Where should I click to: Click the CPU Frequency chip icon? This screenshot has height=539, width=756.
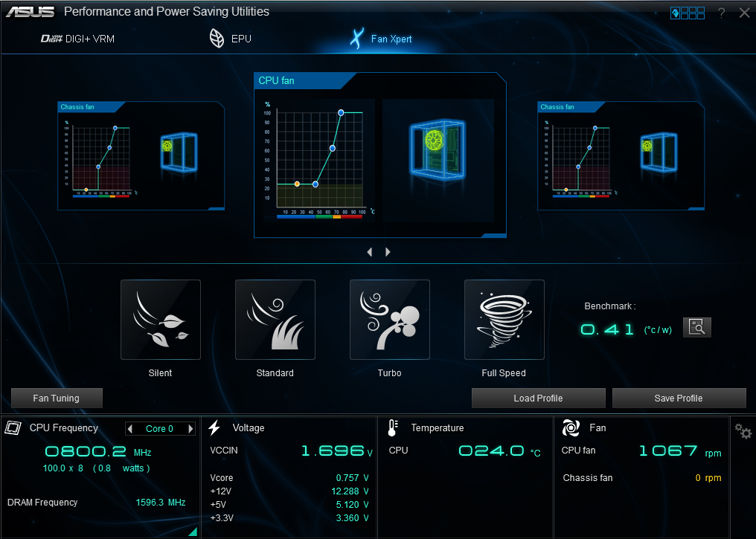[x=13, y=427]
